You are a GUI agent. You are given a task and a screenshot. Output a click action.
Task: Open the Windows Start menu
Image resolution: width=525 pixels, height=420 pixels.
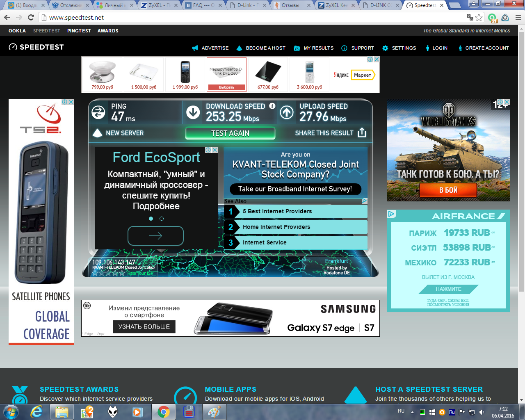coord(11,411)
